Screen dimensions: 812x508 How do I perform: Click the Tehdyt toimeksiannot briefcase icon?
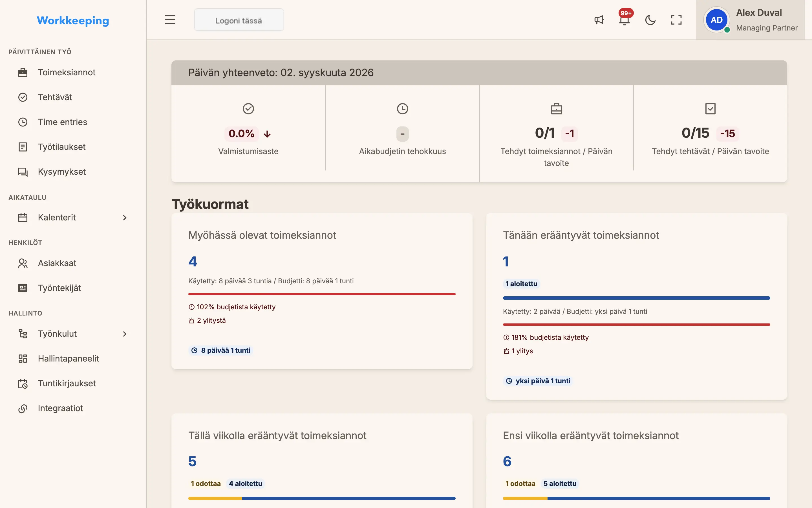[x=556, y=109]
